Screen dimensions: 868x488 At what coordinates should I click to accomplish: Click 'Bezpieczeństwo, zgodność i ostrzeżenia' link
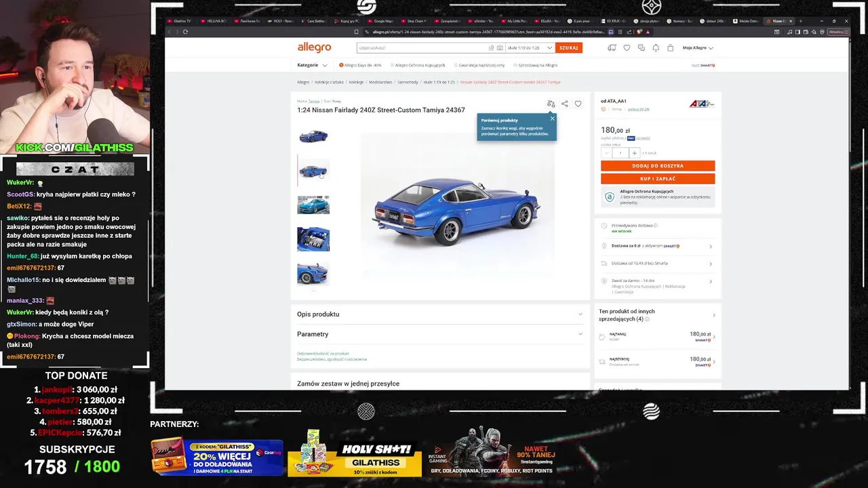tap(332, 359)
